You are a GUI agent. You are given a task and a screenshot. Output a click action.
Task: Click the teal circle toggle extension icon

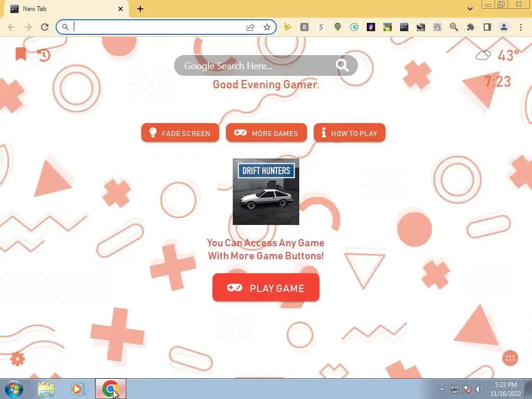point(354,27)
